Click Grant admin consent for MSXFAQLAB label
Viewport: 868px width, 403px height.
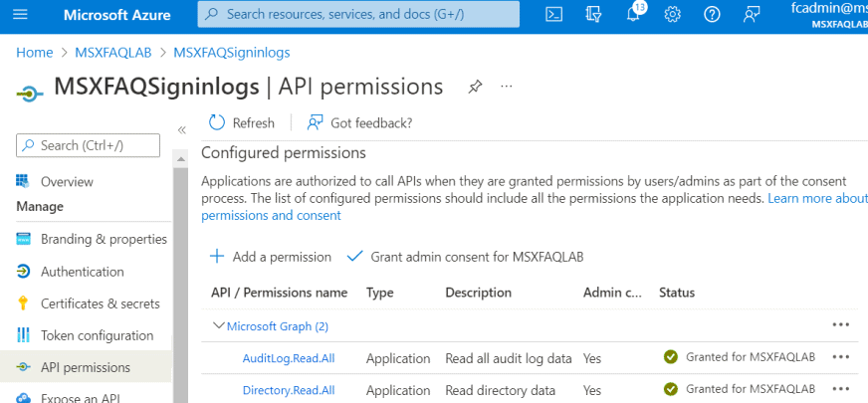pyautogui.click(x=477, y=257)
